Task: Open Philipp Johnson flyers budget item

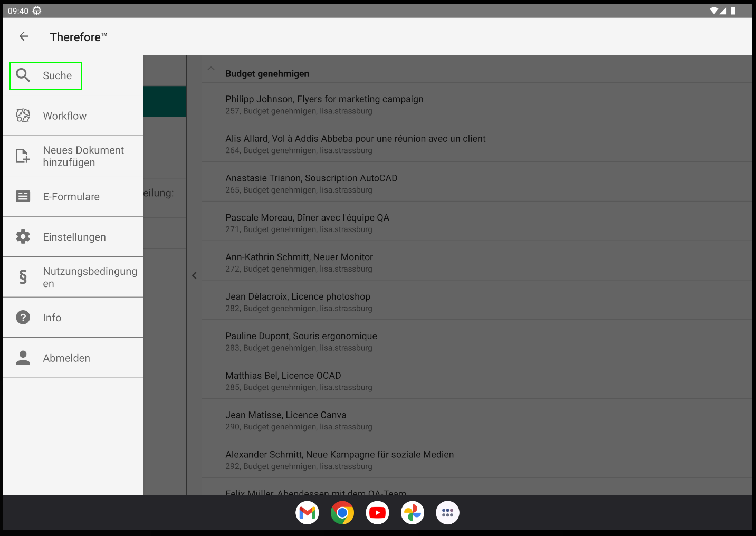Action: coord(324,104)
